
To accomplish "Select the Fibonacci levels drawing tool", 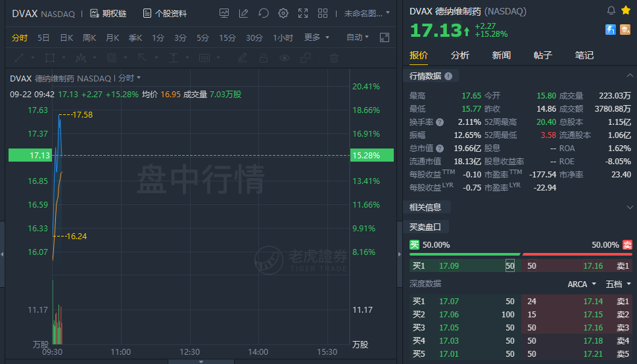I will (x=112, y=58).
